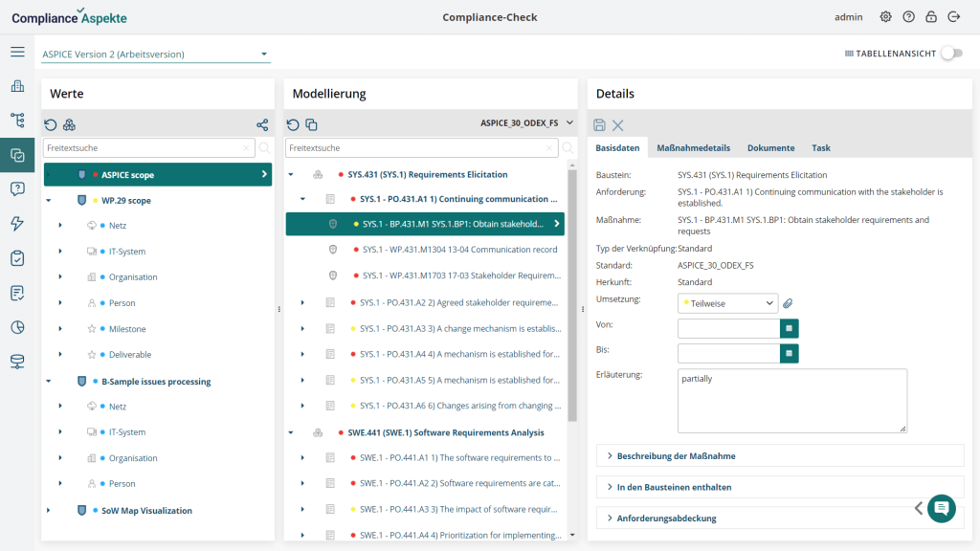Image resolution: width=980 pixels, height=551 pixels.
Task: Open the pie chart icon in the sidebar
Action: 17,327
